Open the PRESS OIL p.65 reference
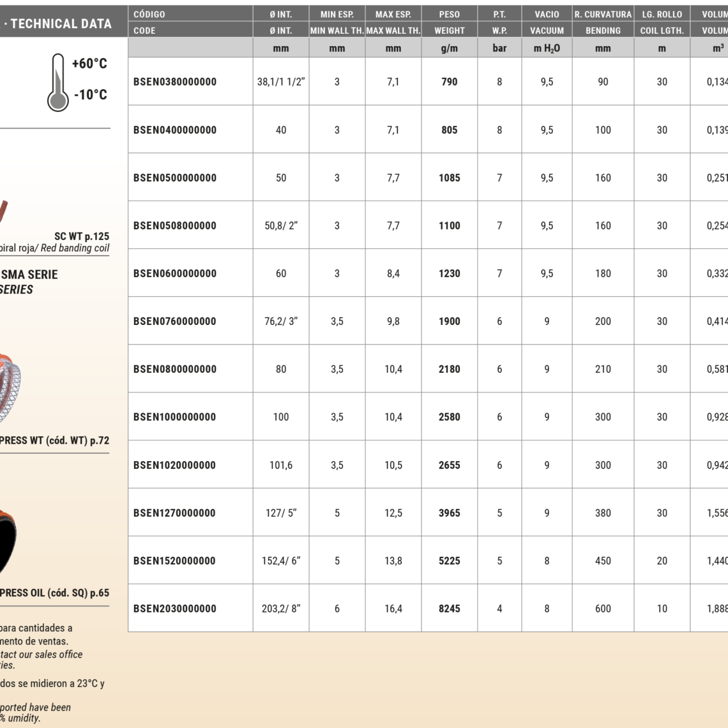The height and width of the screenshot is (728, 728). point(54,593)
